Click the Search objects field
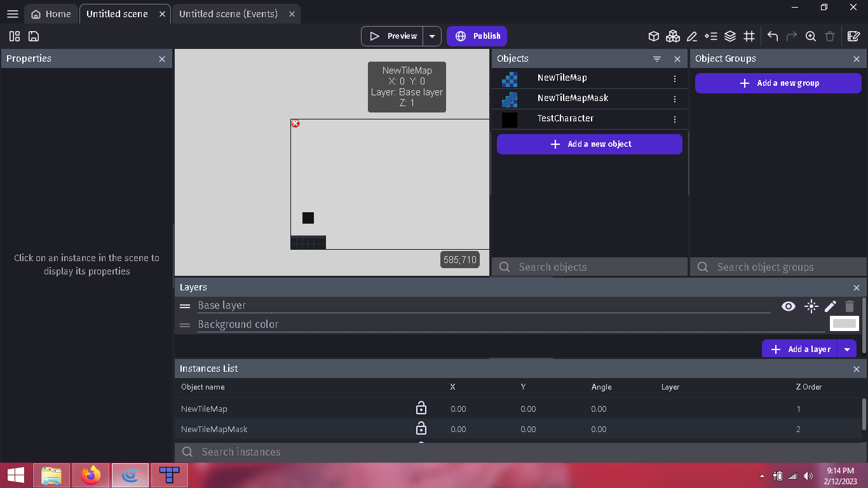 tap(589, 267)
